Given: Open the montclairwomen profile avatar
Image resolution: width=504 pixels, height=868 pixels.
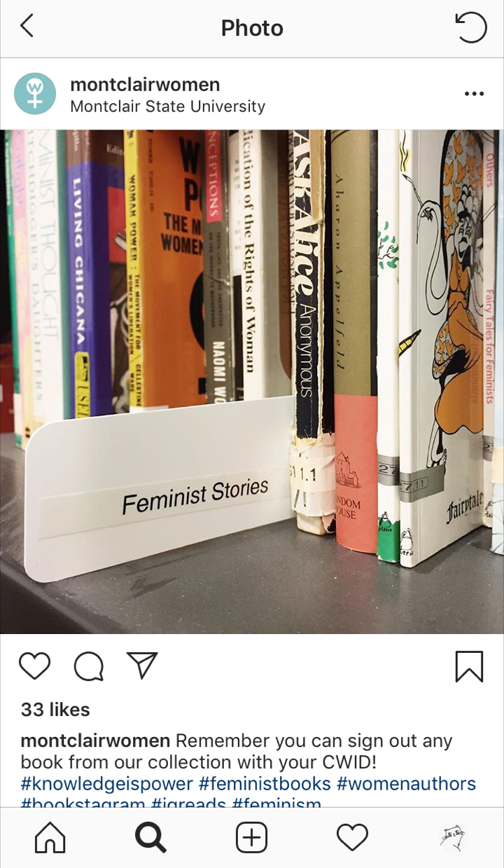Looking at the screenshot, I should pyautogui.click(x=35, y=94).
